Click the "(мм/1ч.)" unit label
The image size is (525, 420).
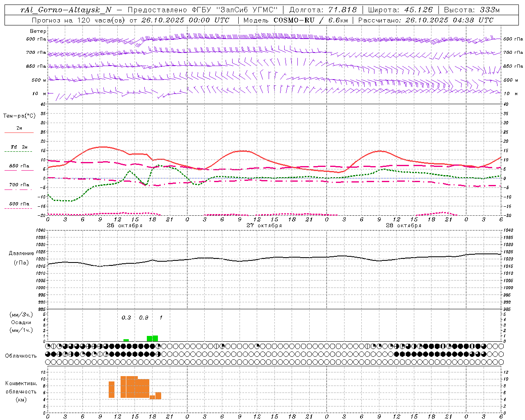pyautogui.click(x=21, y=330)
